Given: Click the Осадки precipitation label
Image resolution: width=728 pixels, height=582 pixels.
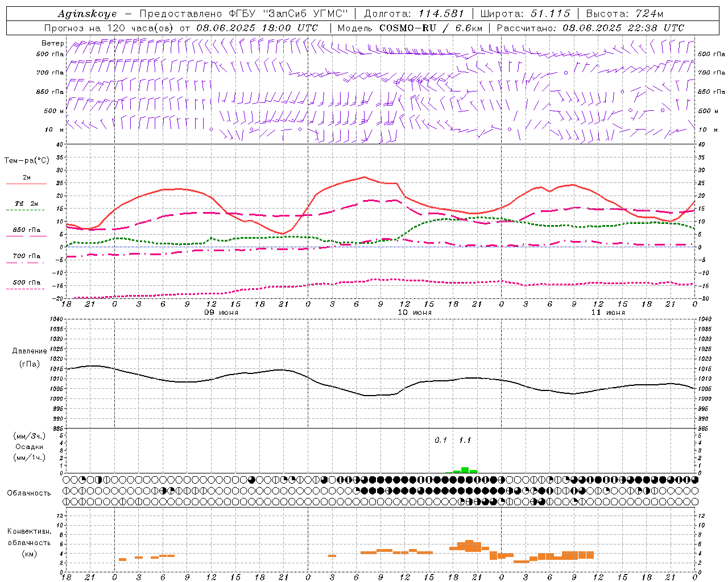Looking at the screenshot, I should 29,447.
